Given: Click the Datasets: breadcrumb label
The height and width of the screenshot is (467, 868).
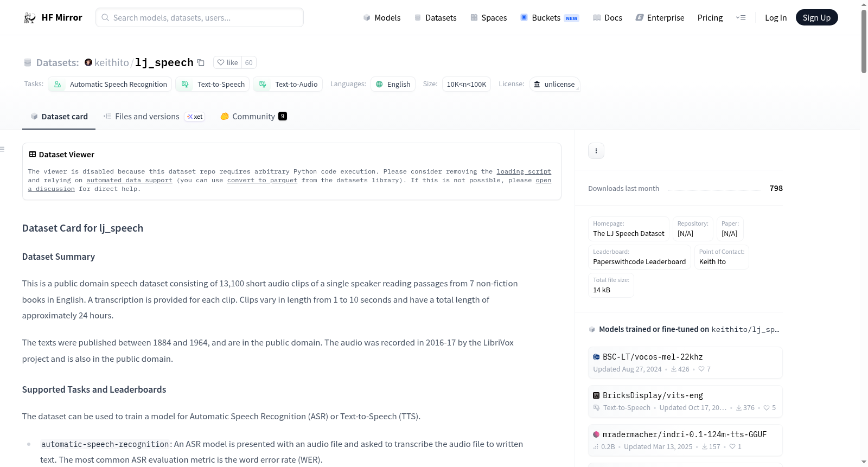Looking at the screenshot, I should (x=58, y=63).
